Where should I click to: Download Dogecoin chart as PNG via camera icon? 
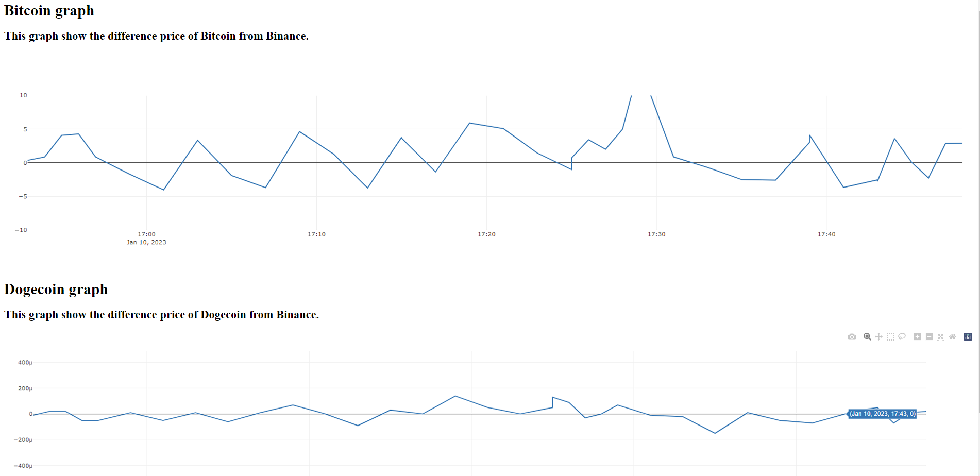pyautogui.click(x=852, y=337)
